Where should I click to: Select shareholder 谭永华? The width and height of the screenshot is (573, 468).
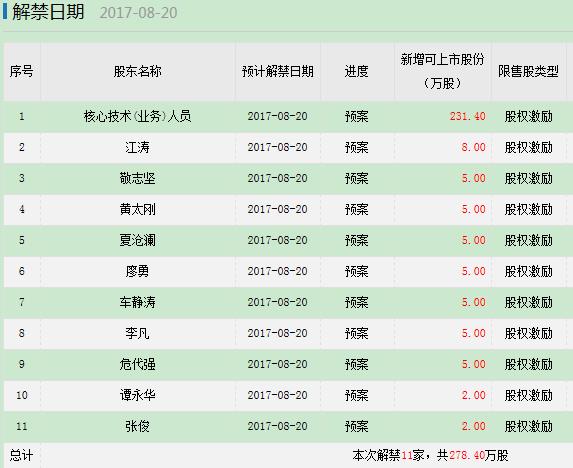click(137, 395)
